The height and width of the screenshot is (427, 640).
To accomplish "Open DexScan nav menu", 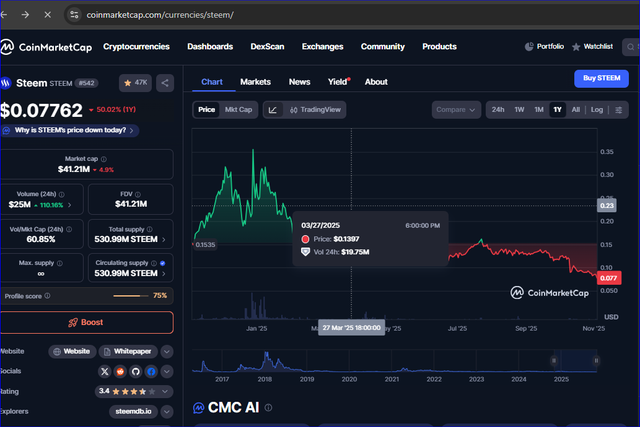I will [267, 47].
